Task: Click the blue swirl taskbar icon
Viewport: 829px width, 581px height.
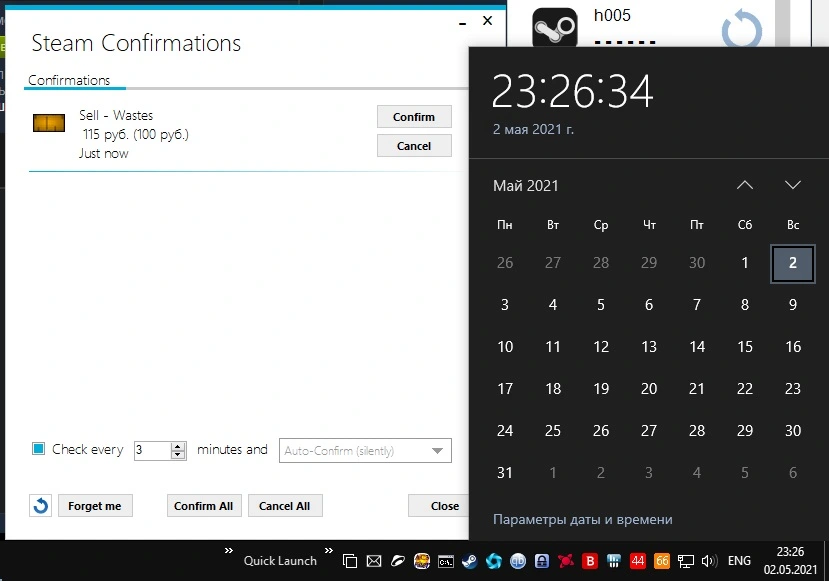Action: point(494,561)
